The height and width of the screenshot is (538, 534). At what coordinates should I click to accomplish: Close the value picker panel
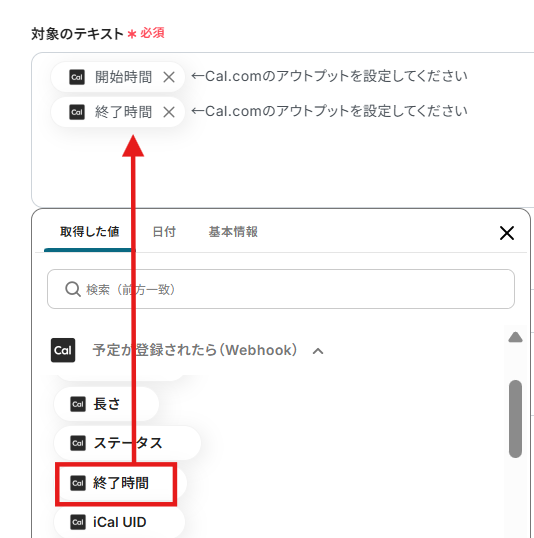pyautogui.click(x=507, y=233)
